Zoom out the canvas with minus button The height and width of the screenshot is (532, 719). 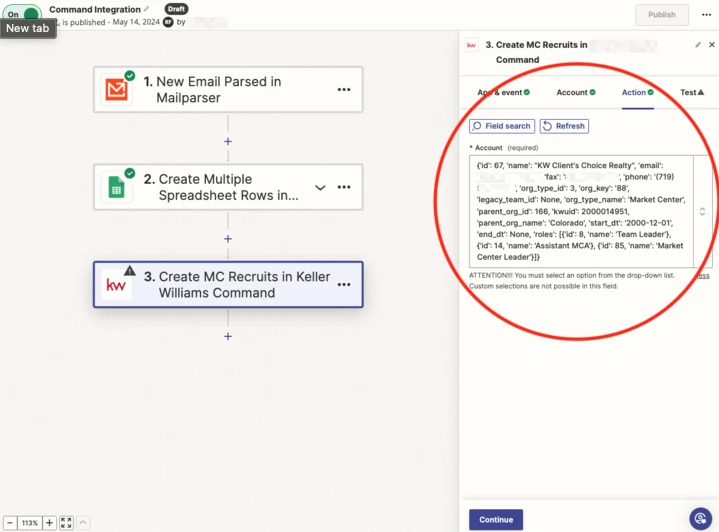tap(10, 523)
